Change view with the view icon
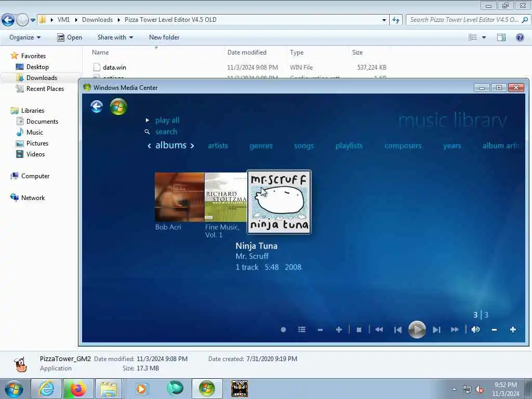This screenshot has width=532, height=399. pyautogui.click(x=473, y=37)
